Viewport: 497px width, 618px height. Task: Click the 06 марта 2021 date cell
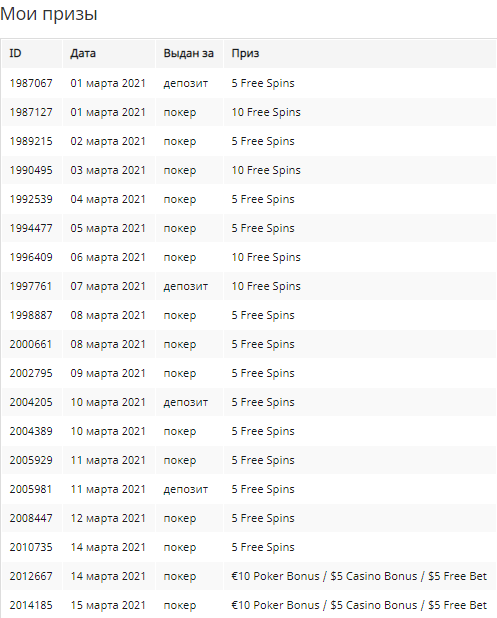108,257
